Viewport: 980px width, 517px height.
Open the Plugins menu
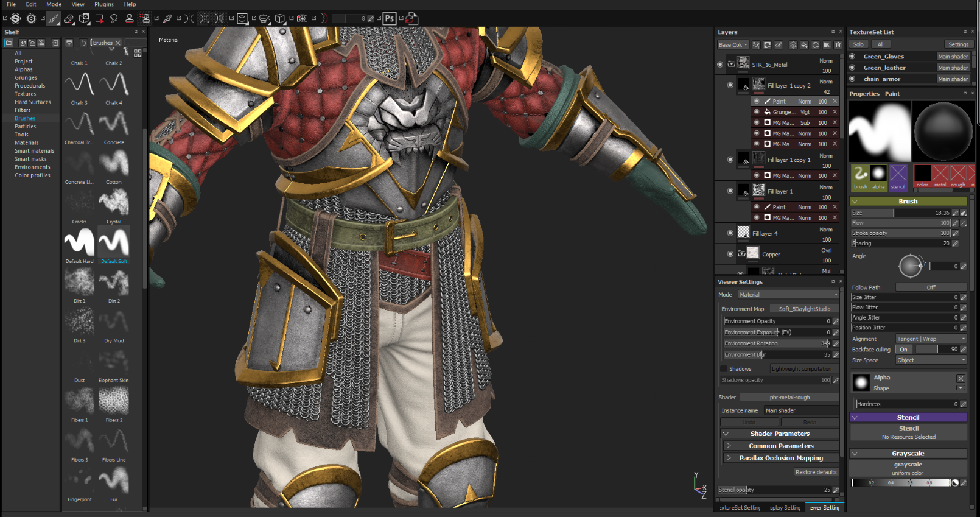103,4
